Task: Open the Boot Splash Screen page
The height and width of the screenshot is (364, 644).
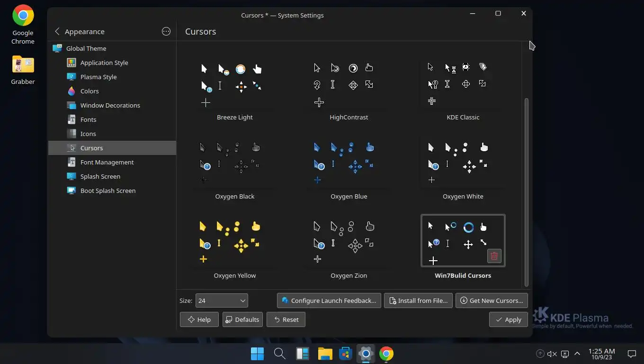Action: [112, 191]
